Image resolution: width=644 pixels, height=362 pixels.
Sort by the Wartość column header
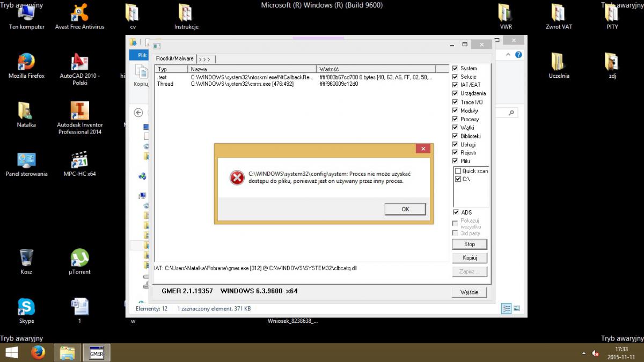tap(376, 69)
